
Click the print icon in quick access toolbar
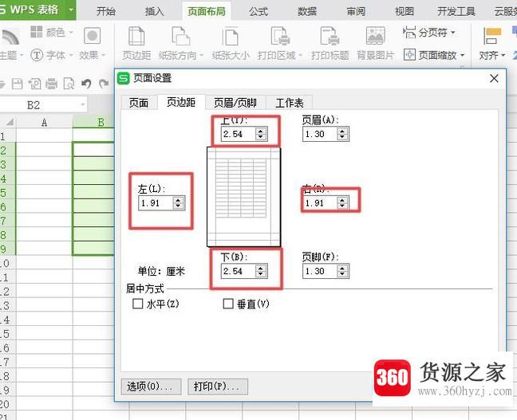(x=51, y=84)
